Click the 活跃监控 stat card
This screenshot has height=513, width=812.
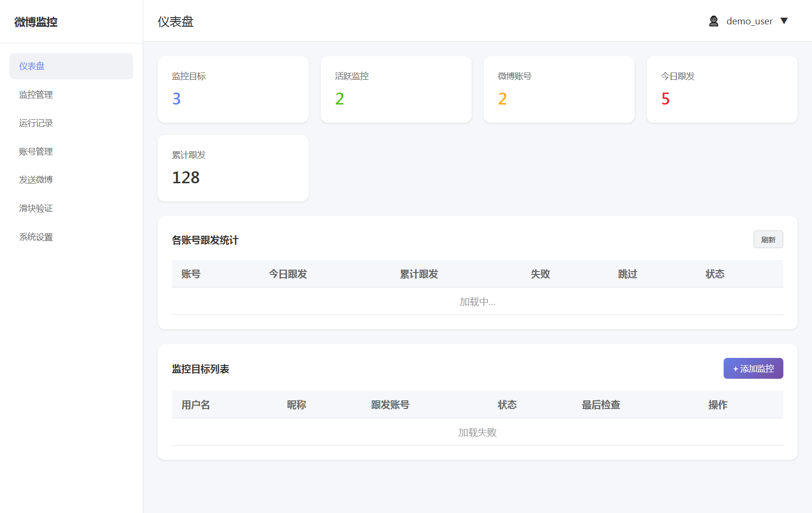tap(396, 90)
